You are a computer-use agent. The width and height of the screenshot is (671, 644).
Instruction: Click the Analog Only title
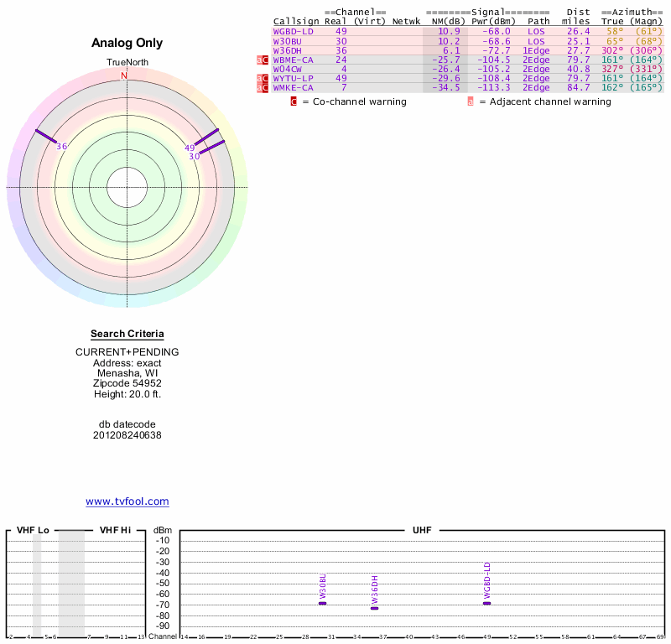click(127, 43)
